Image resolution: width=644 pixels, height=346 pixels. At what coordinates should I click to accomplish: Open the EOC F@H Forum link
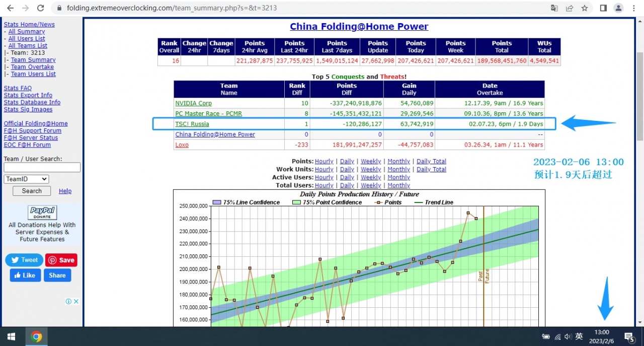coord(27,145)
